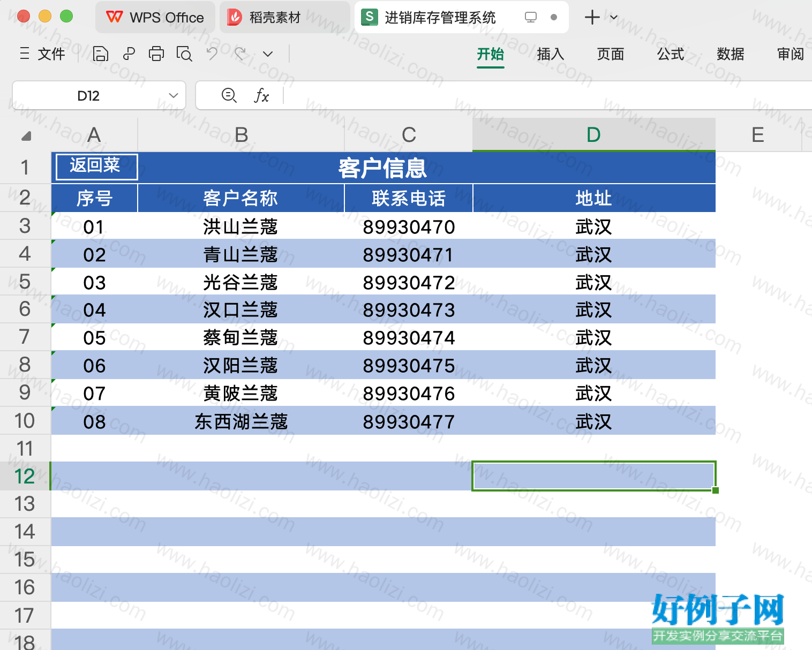Click phone number 89930470

point(409,227)
